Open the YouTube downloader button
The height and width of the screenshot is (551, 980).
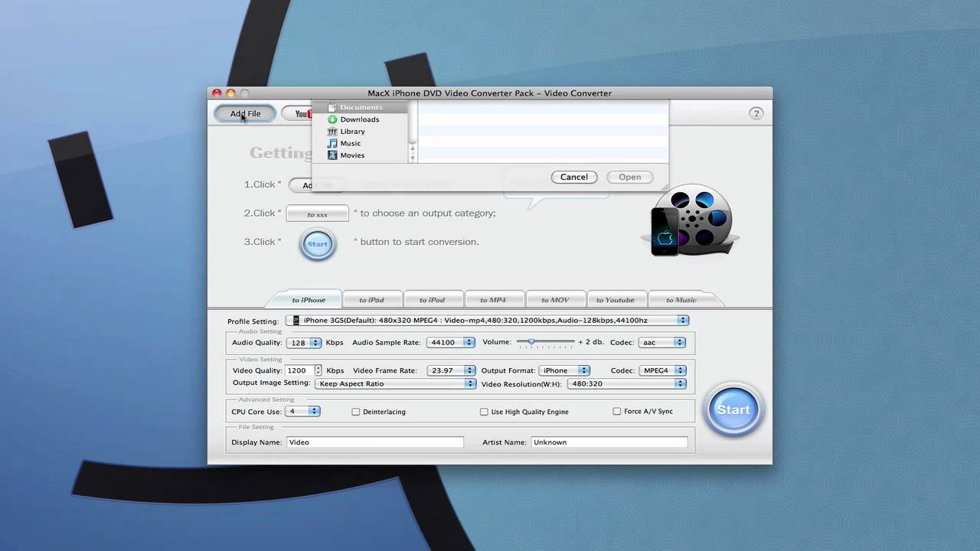click(x=297, y=113)
